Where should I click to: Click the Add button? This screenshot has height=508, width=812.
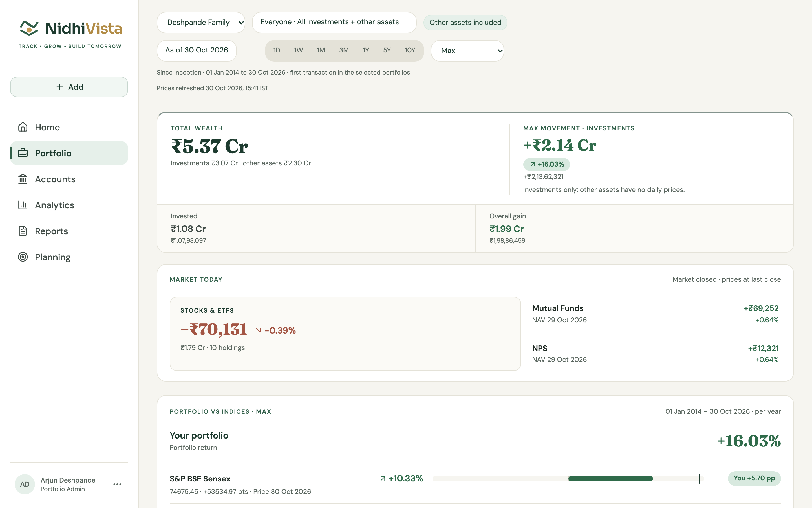pyautogui.click(x=69, y=87)
